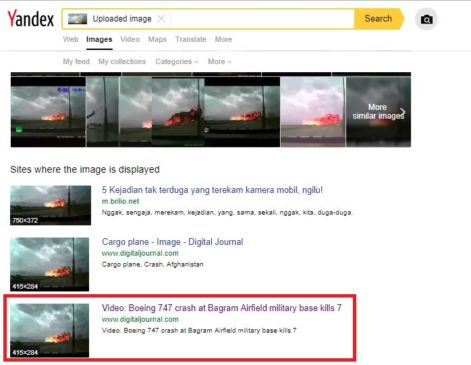
Task: Open the Web tab
Action: tap(71, 39)
